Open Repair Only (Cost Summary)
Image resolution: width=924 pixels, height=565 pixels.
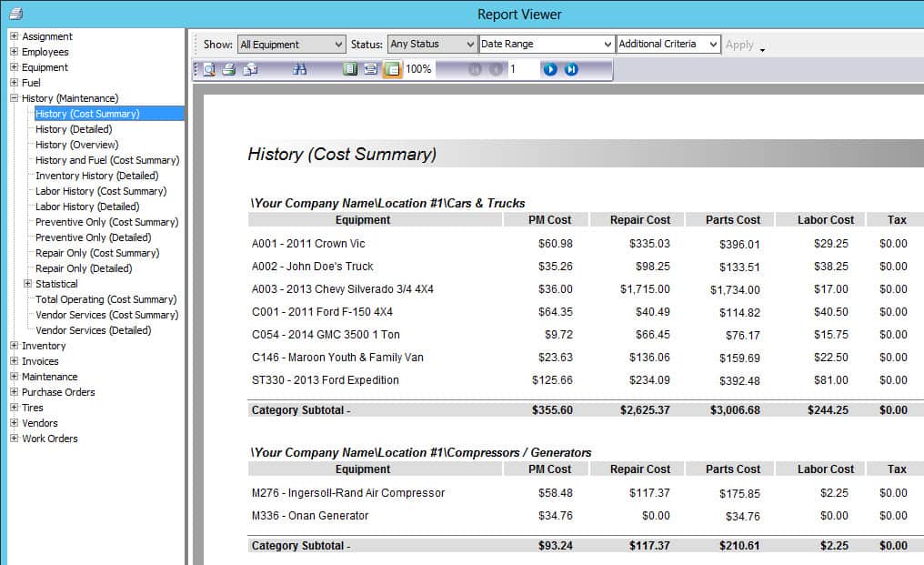[x=97, y=253]
